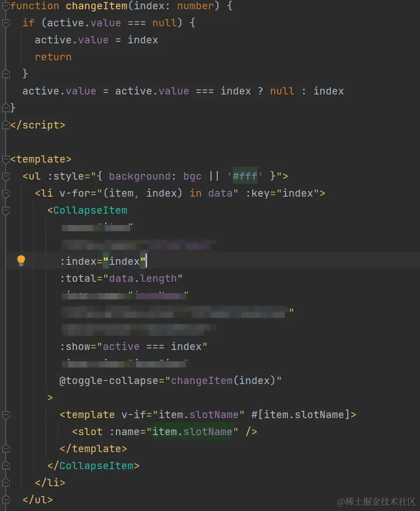Image resolution: width=420 pixels, height=511 pixels.
Task: Fold at the if block closing brace
Action: click(x=6, y=74)
